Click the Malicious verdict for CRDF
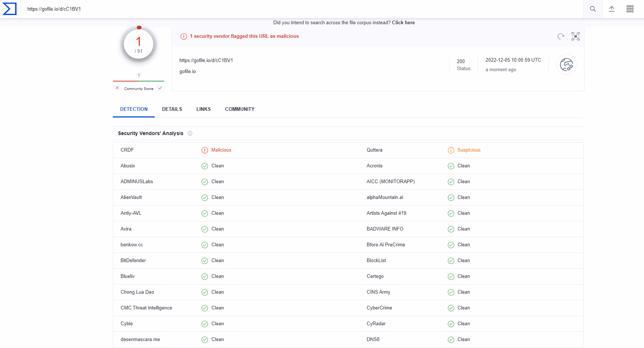Image resolution: width=644 pixels, height=348 pixels. coord(221,150)
